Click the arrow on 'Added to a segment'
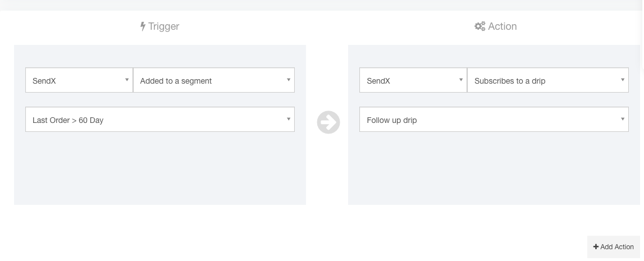This screenshot has width=644, height=261. pyautogui.click(x=289, y=80)
